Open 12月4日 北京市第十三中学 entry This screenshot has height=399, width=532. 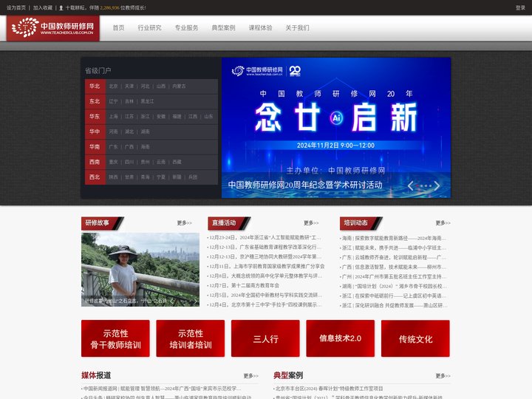pos(265,304)
